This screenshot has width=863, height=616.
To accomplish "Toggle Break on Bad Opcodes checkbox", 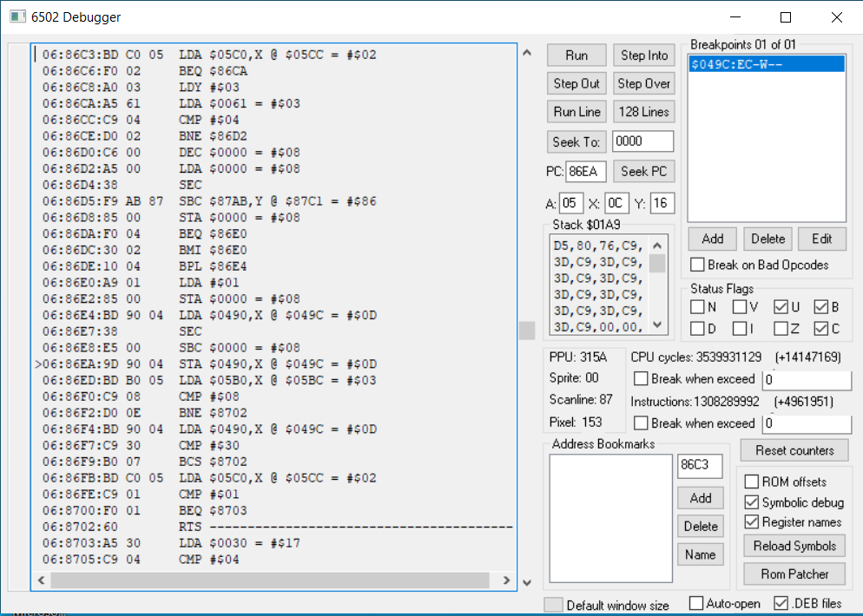I will click(x=696, y=265).
